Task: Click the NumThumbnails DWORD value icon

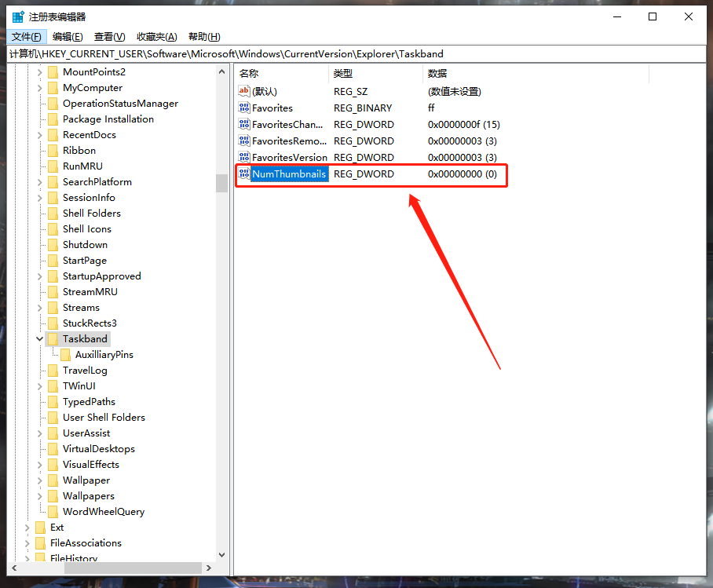Action: click(243, 173)
